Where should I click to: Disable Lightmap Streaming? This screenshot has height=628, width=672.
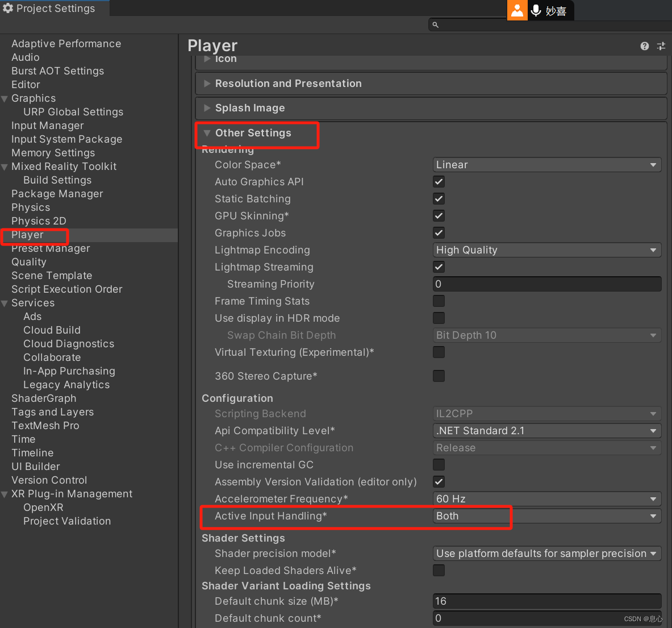(439, 267)
